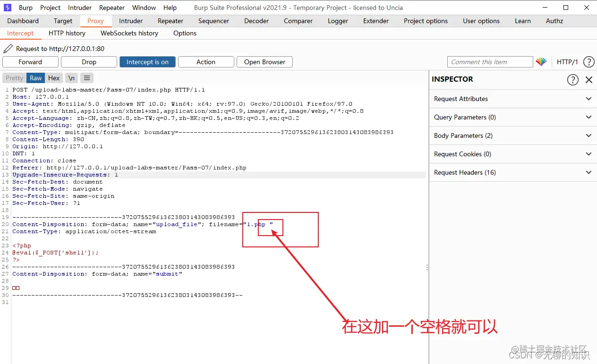Open the colorful highlight picker icon
Viewport: 597px width, 364px height.
tap(541, 62)
